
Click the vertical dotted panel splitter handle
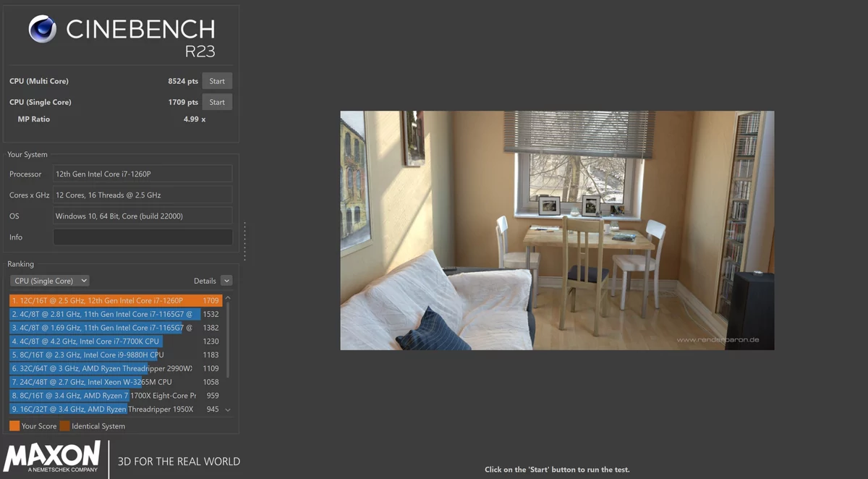[x=244, y=241]
